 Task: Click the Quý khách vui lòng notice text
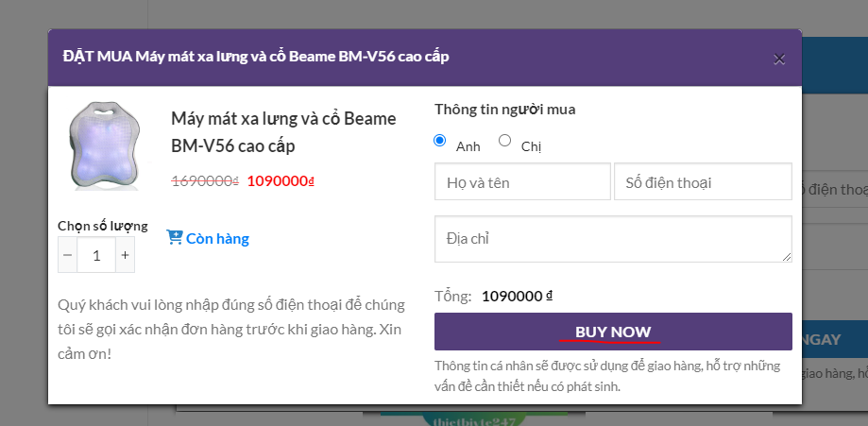pos(231,329)
